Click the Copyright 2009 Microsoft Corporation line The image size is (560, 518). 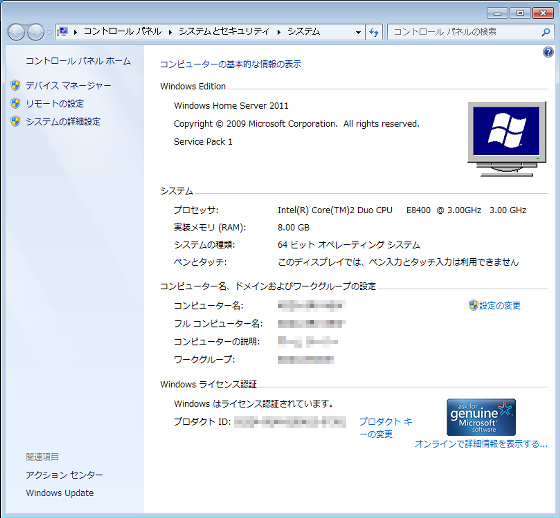coord(296,124)
